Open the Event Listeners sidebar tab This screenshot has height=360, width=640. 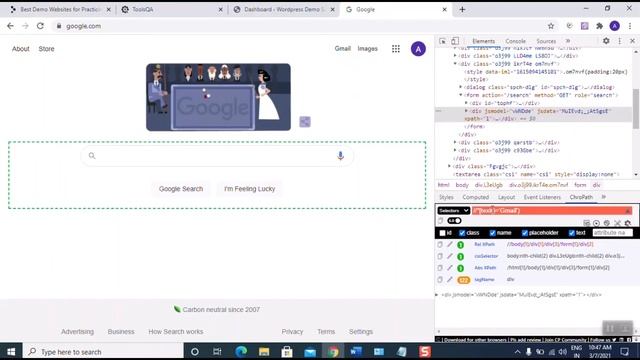(542, 197)
